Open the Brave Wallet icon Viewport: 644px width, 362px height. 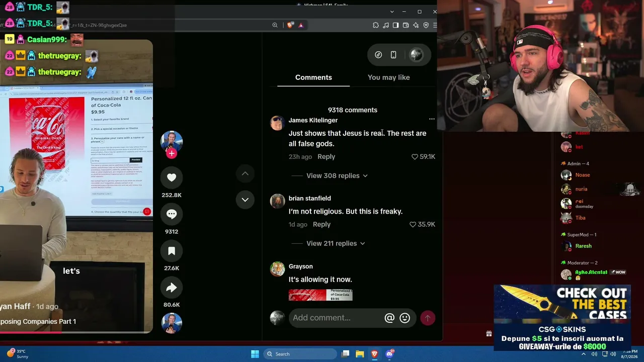point(406,25)
